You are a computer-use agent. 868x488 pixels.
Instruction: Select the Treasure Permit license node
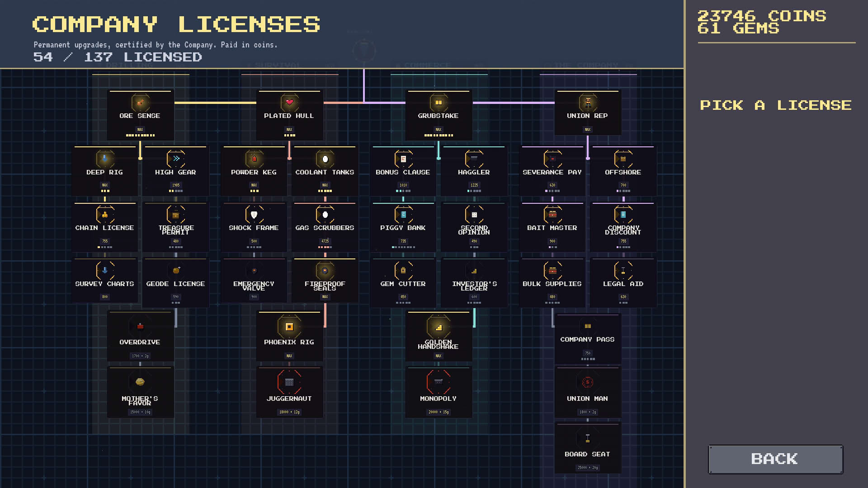pos(176,227)
